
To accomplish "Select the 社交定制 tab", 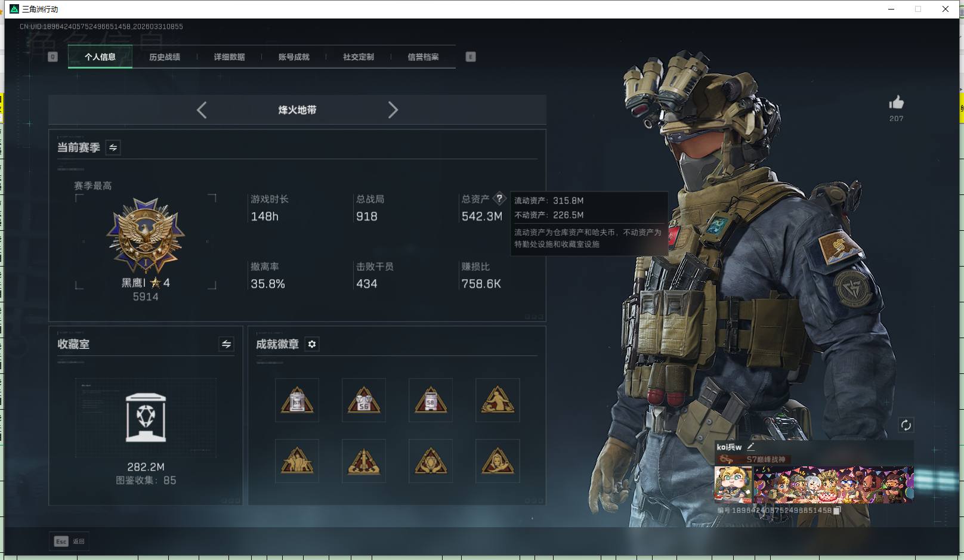I will (x=359, y=57).
